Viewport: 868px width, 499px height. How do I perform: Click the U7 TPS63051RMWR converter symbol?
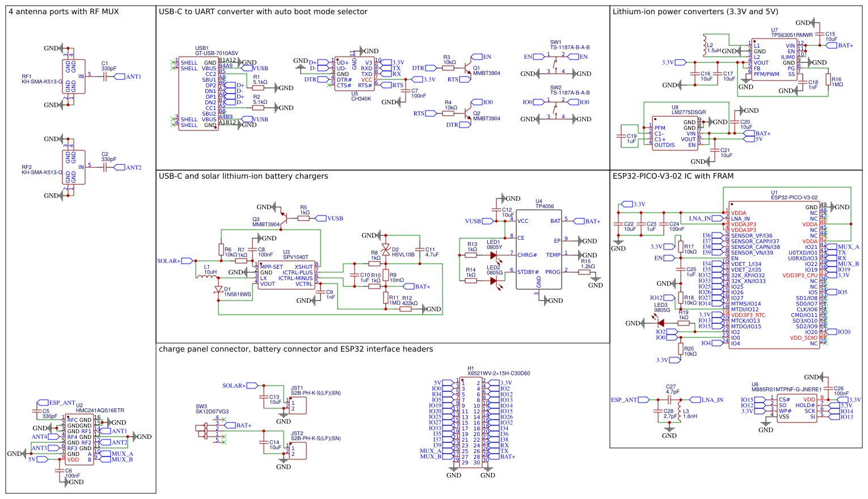tap(774, 60)
